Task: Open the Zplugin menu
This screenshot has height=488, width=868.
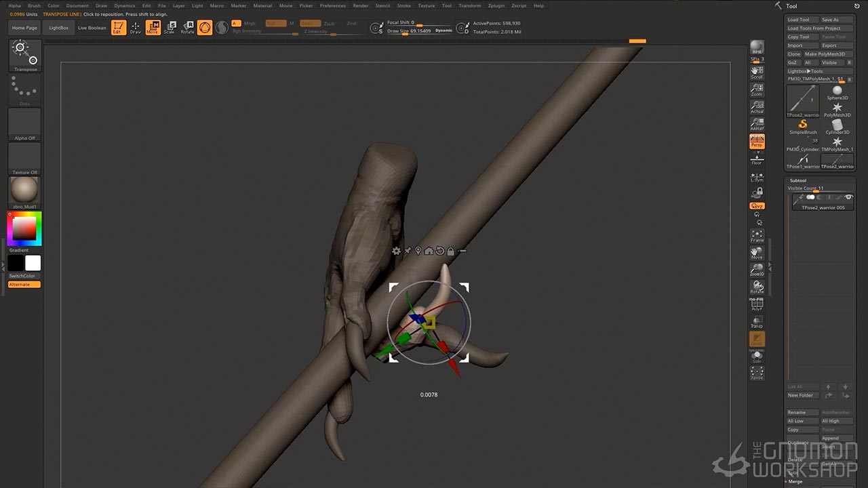Action: click(496, 5)
